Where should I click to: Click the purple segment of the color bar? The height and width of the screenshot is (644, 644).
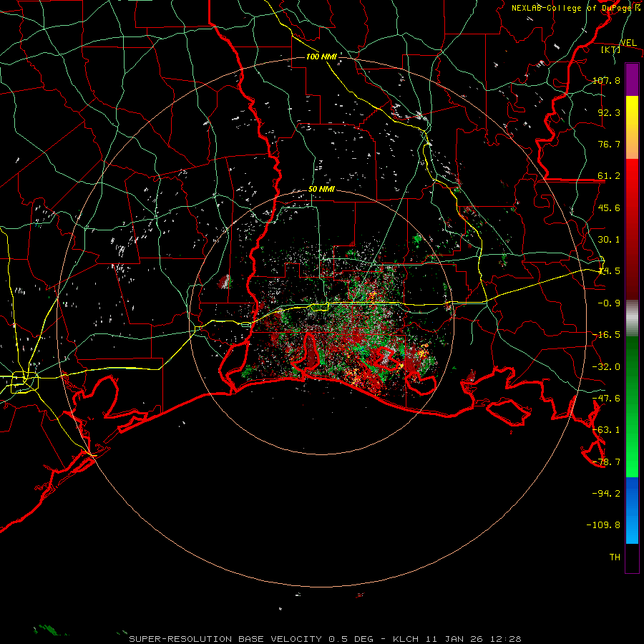click(632, 79)
